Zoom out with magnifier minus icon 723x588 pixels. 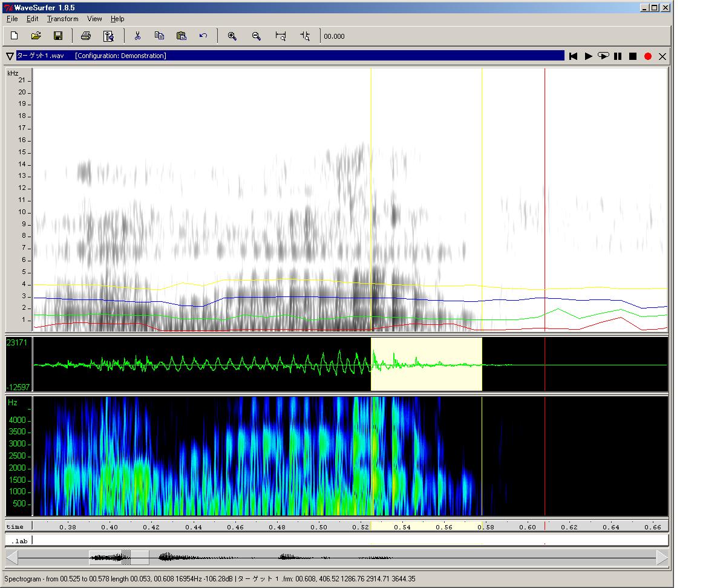coord(257,36)
